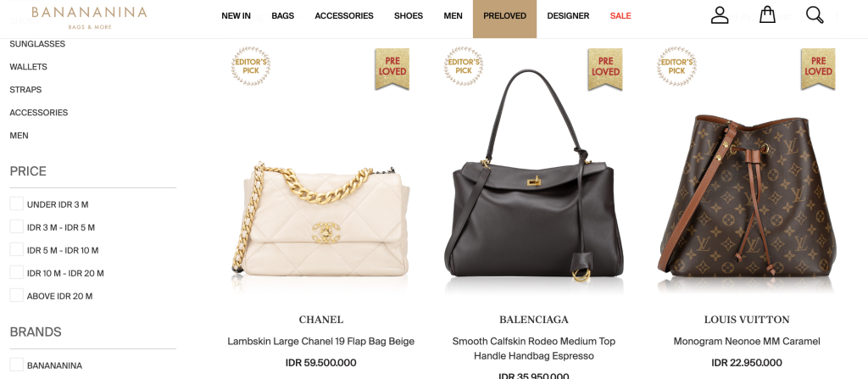Click Editor's Pick badge on Chanel bag
The image size is (868, 379).
tap(251, 66)
